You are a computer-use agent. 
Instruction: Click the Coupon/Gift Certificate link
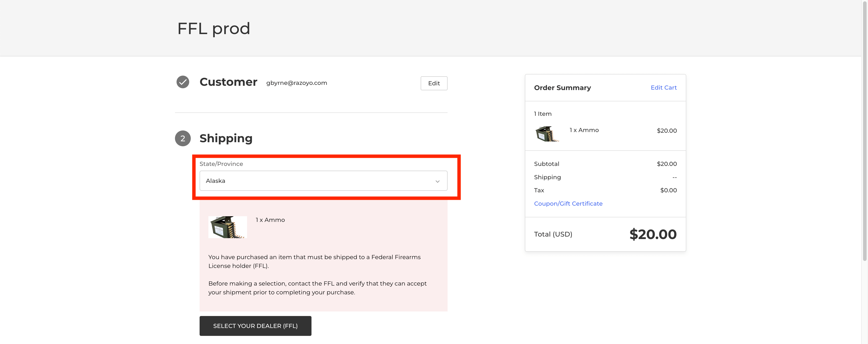point(568,204)
